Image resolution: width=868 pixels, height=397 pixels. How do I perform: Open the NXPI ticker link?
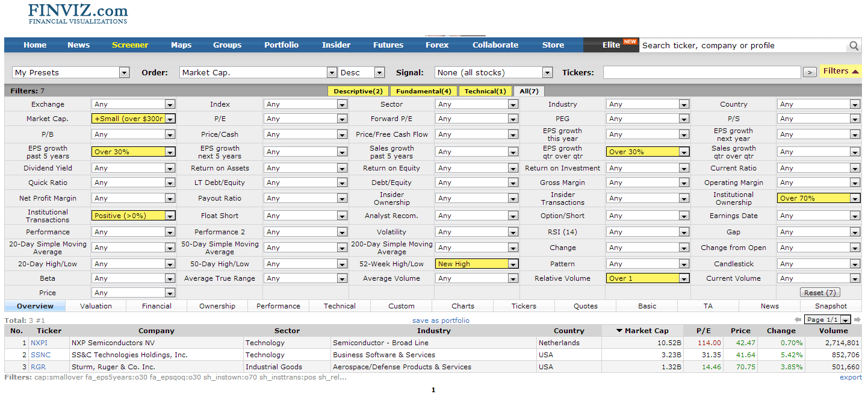point(39,343)
